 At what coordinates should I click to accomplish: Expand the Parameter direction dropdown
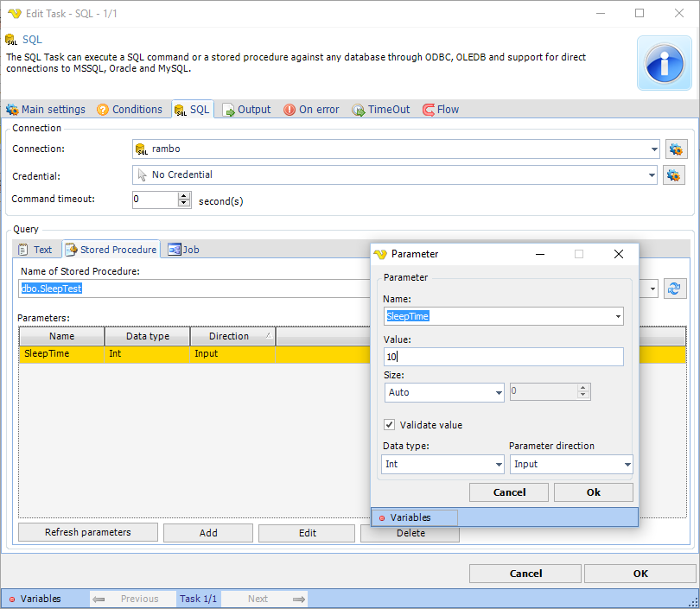point(627,465)
